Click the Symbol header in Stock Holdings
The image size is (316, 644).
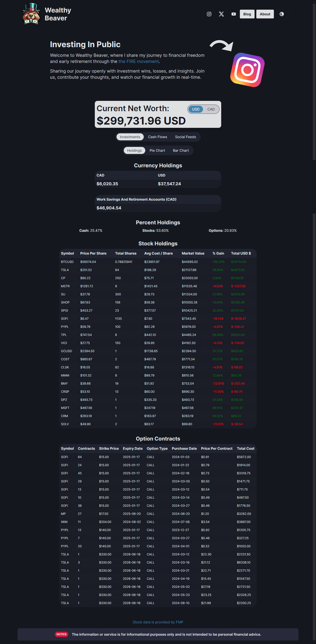67,253
